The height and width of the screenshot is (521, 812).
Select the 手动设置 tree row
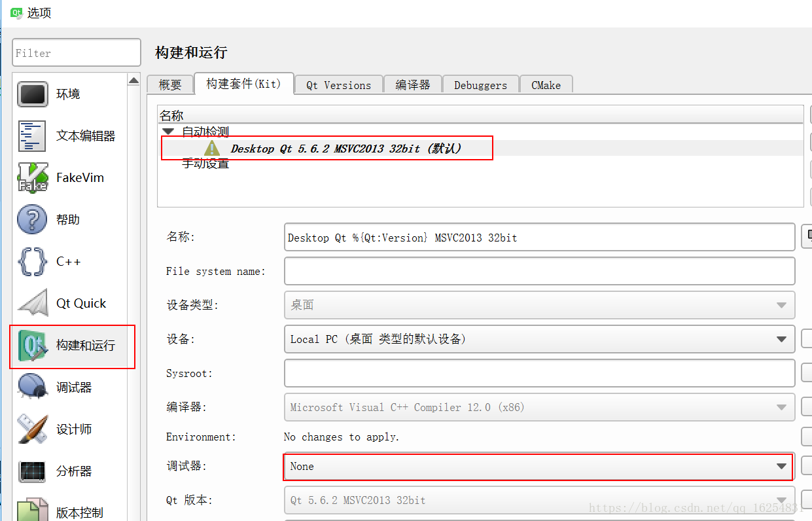click(x=205, y=164)
